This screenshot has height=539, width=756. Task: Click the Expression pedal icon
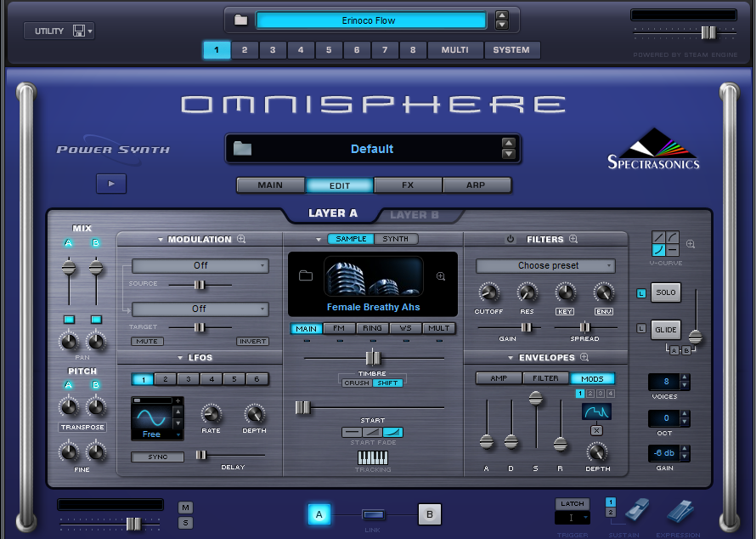pyautogui.click(x=680, y=512)
